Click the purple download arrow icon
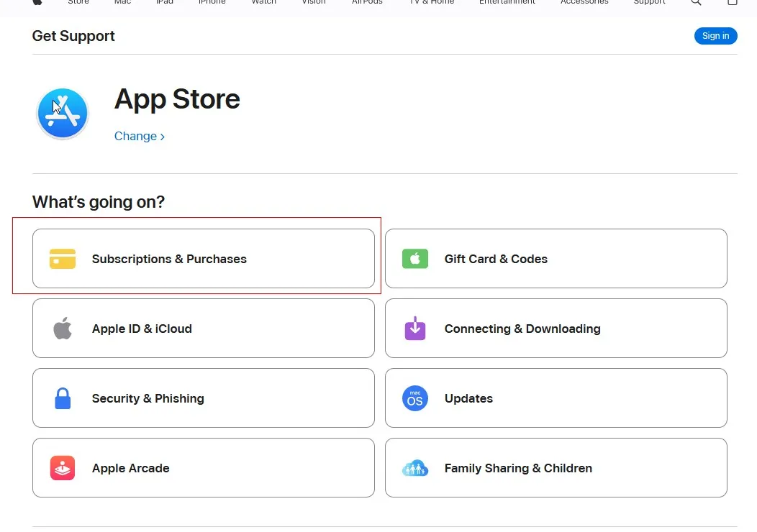The image size is (757, 532). click(x=415, y=329)
